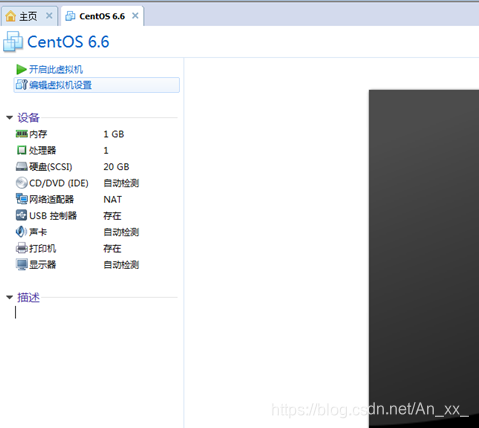Click into the 描述 description text field
This screenshot has width=479, height=428.
[97, 313]
